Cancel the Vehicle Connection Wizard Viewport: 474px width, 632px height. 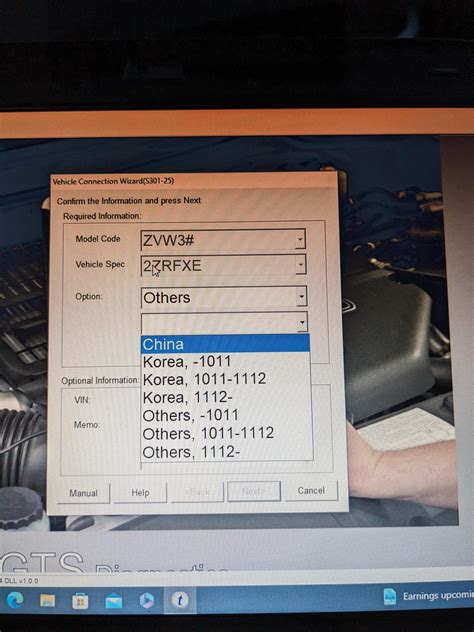pos(311,491)
